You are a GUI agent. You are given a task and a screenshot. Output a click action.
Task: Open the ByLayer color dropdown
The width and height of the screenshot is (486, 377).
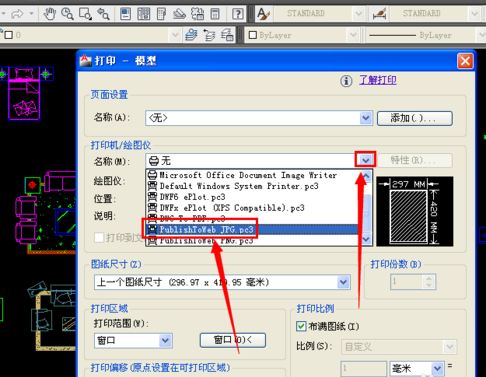point(353,35)
